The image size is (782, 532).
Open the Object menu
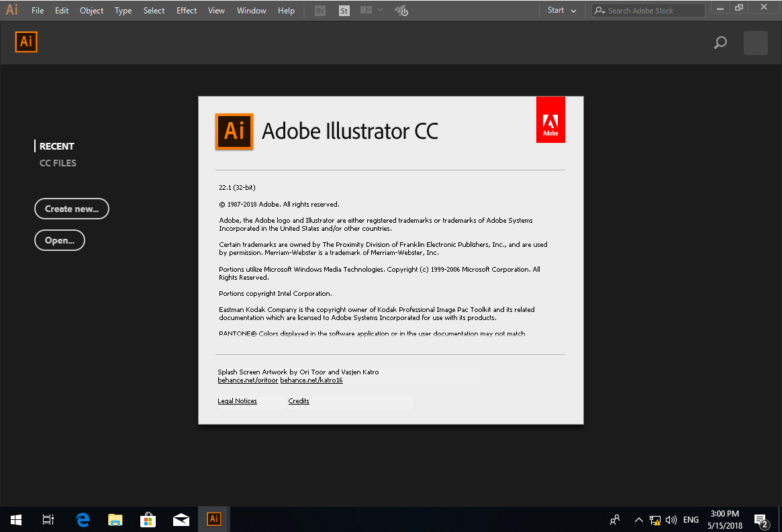[x=92, y=11]
